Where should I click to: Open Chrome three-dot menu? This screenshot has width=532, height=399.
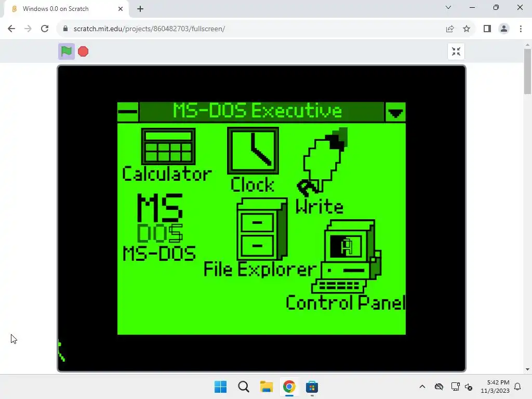click(x=521, y=29)
